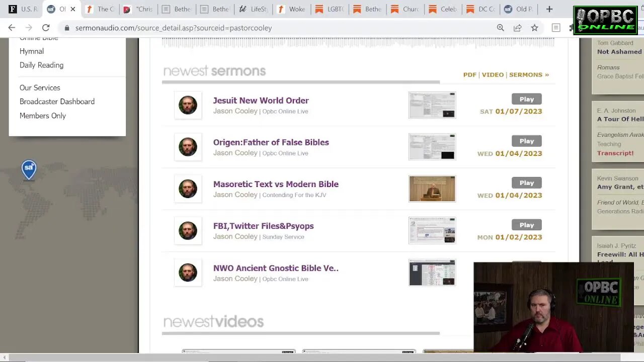Go back using the browser back arrow
Screen dimensions: 644x362
click(x=12, y=28)
